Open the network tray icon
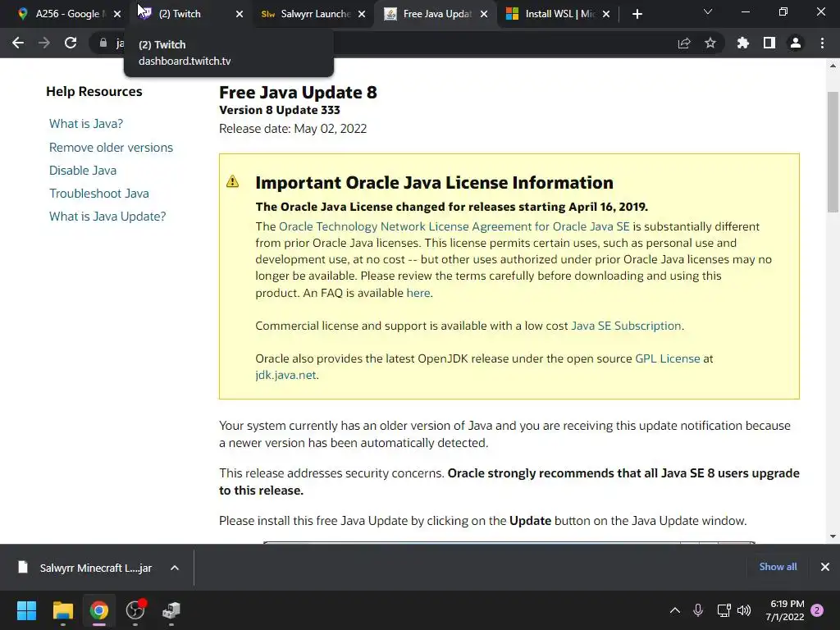 724,610
